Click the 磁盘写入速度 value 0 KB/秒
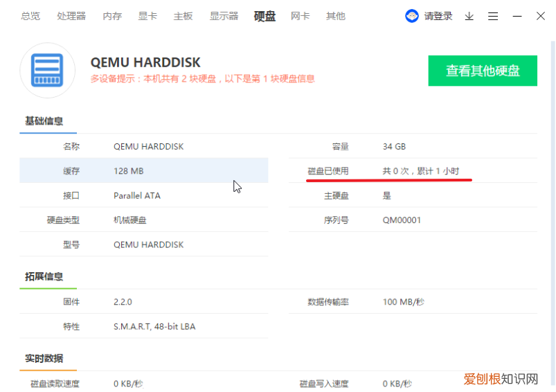 [397, 384]
